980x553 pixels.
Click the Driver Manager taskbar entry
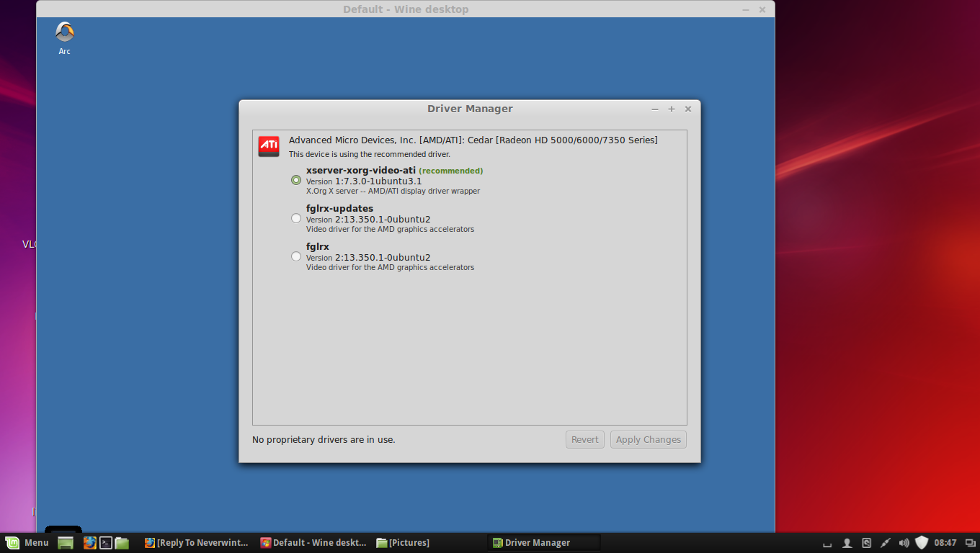coord(544,543)
